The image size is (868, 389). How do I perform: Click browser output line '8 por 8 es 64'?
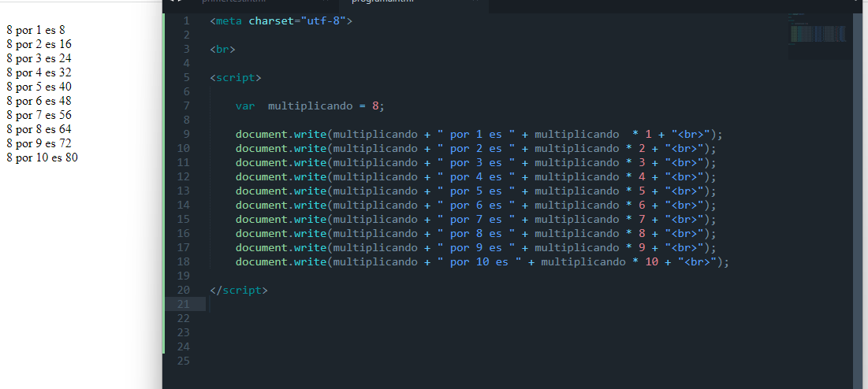point(39,129)
